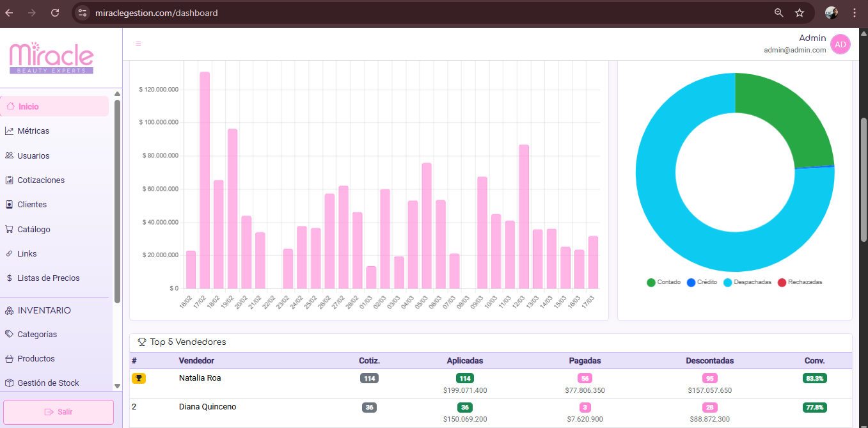The image size is (868, 428).
Task: Open Gestión de Stock menu item
Action: tap(48, 383)
